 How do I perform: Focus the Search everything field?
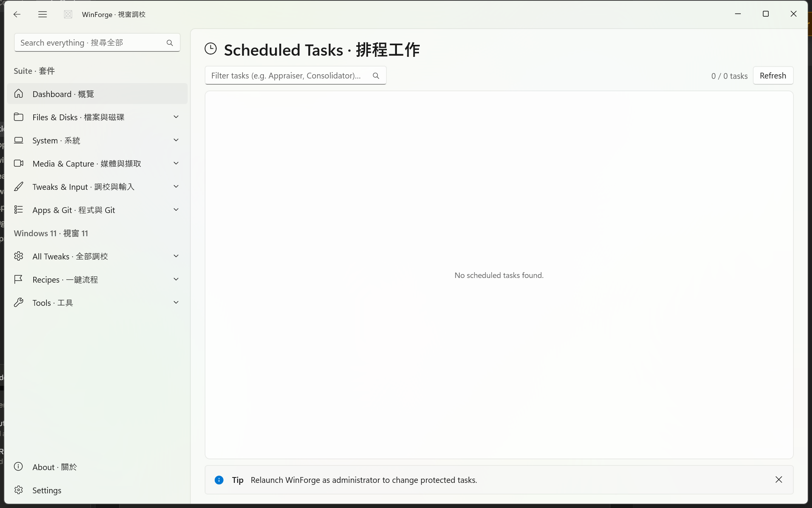tap(97, 43)
